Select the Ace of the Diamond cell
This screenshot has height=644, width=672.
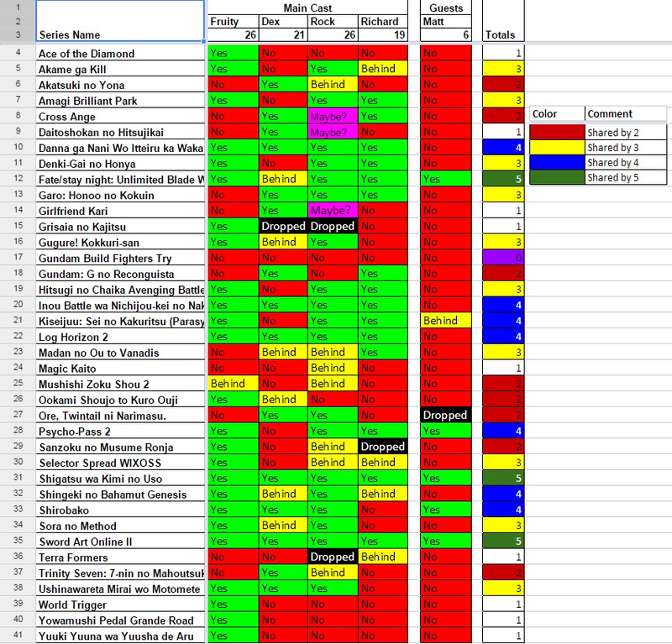(x=120, y=53)
